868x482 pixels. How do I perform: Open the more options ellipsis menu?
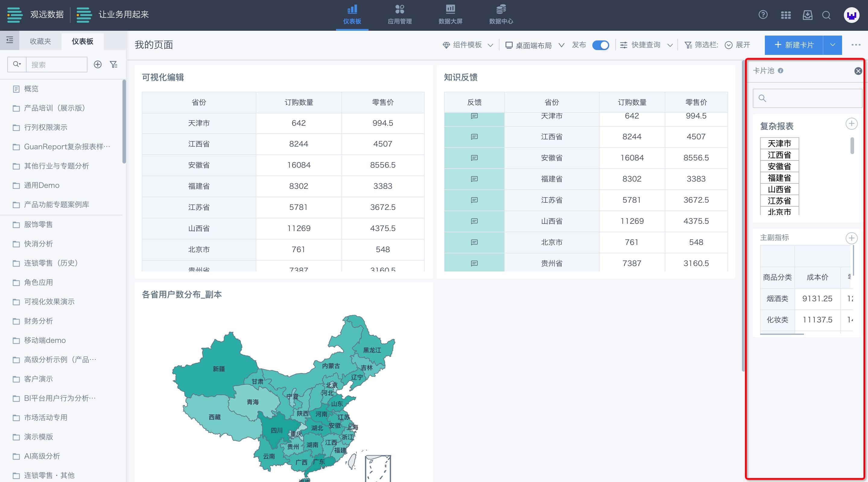click(856, 45)
